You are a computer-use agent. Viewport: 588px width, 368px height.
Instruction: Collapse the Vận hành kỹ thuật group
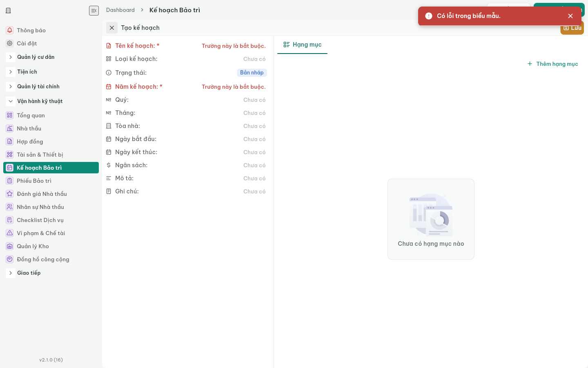11,101
